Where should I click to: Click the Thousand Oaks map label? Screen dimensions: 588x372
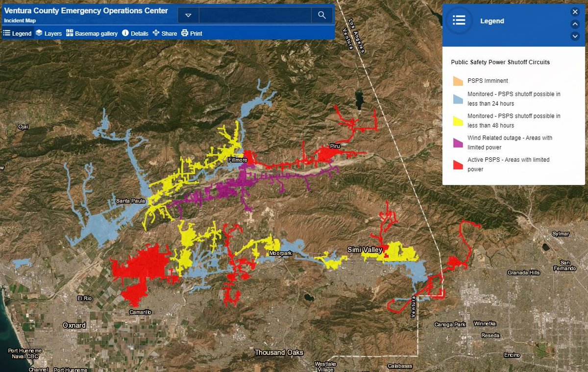point(279,352)
